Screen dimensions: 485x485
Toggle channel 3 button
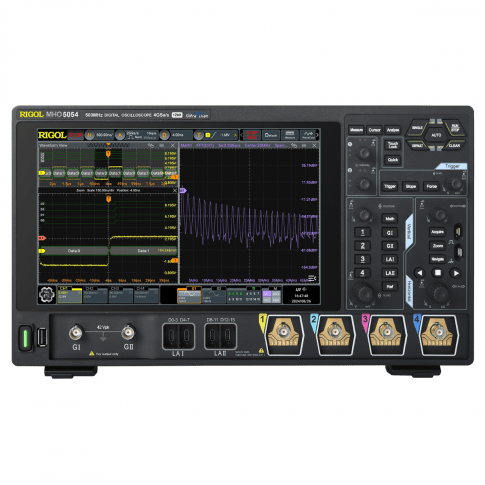click(362, 259)
